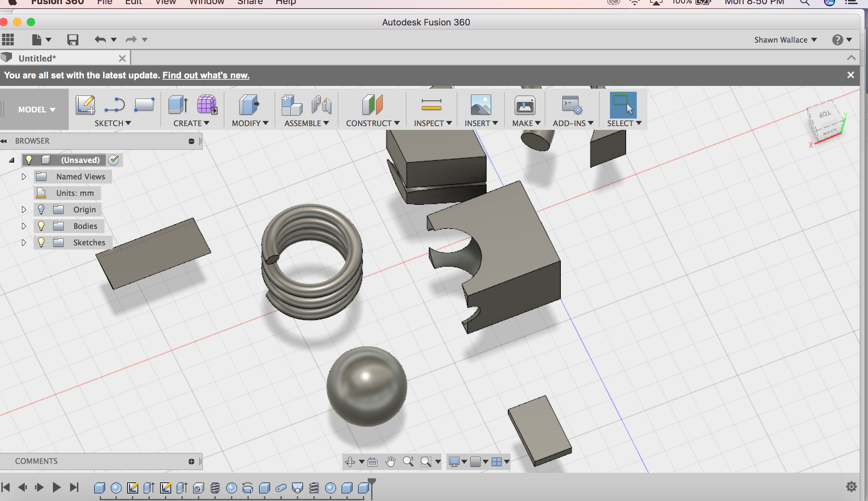The height and width of the screenshot is (501, 868).
Task: Click the activate-component radio next to (Unsaved)
Action: pos(113,160)
